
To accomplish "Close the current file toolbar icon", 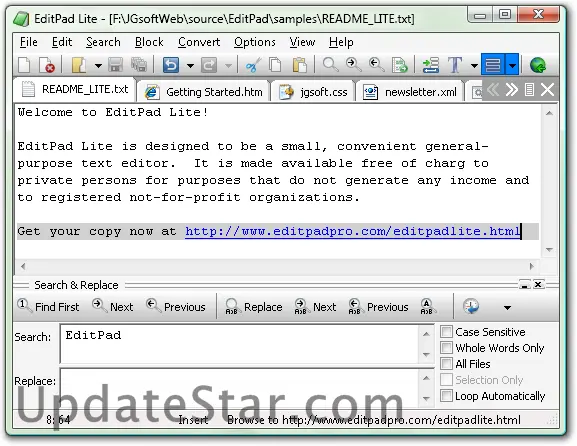I will pos(47,66).
